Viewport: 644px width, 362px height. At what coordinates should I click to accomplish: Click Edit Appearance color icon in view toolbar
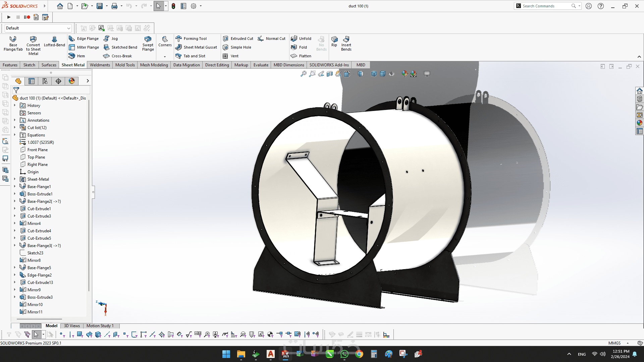click(x=405, y=74)
